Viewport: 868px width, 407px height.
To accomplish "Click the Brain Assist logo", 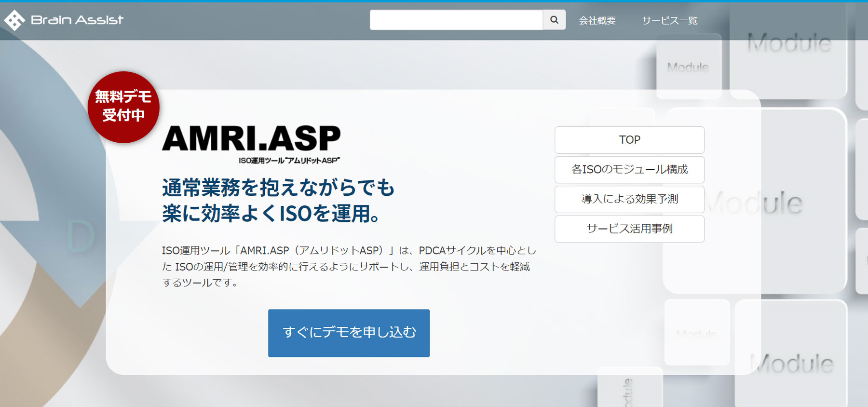I will pos(64,20).
